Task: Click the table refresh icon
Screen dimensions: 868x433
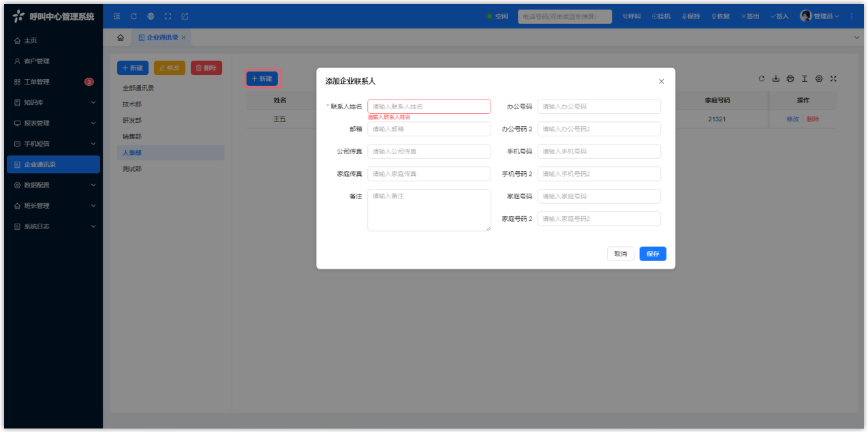Action: coord(762,78)
